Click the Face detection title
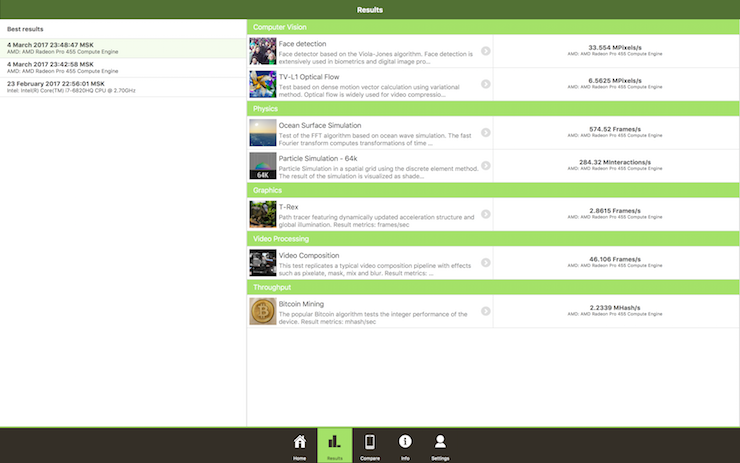740x463 pixels. pyautogui.click(x=302, y=44)
